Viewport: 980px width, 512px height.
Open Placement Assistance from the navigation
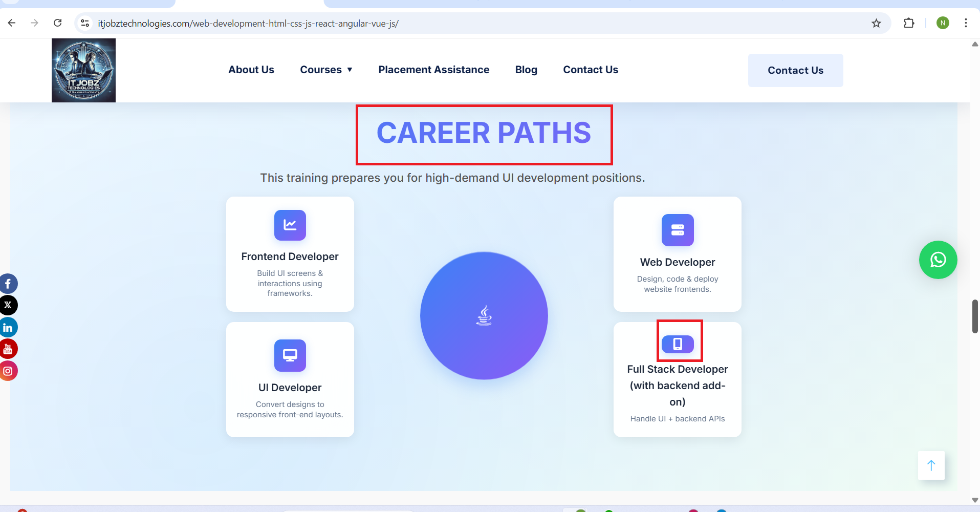(x=433, y=70)
